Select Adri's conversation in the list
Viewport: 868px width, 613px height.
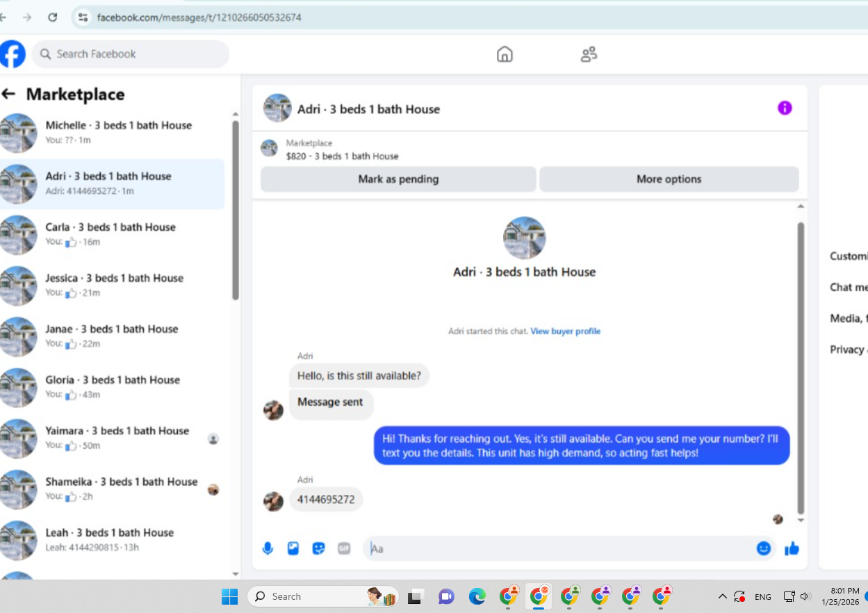[112, 184]
